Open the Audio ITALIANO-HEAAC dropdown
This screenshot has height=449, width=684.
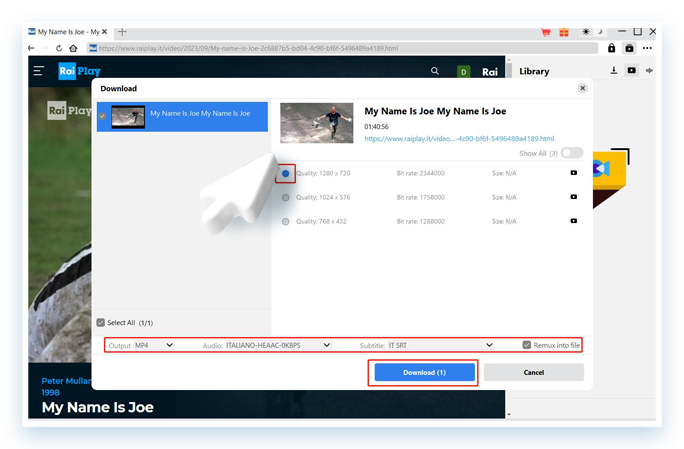click(278, 345)
